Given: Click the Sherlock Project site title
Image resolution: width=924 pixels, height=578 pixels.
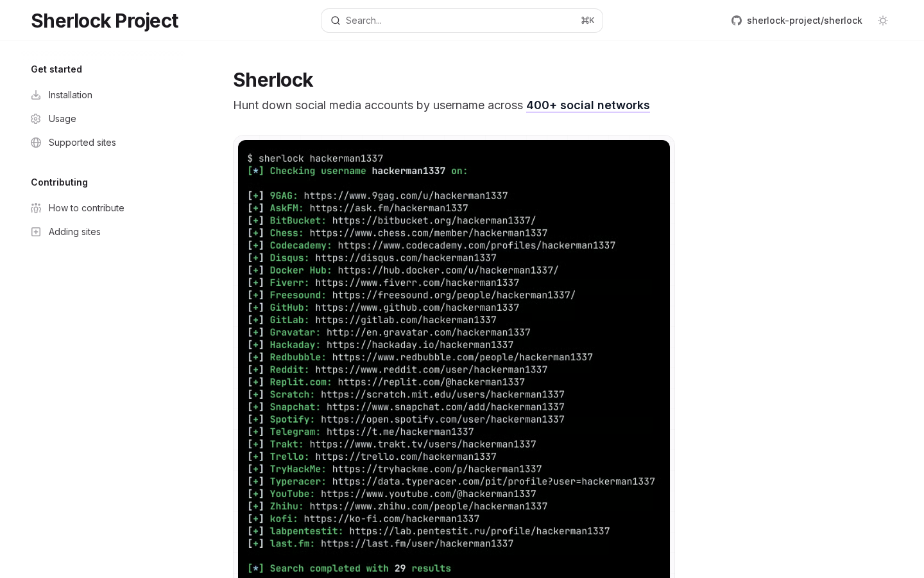Looking at the screenshot, I should (105, 21).
